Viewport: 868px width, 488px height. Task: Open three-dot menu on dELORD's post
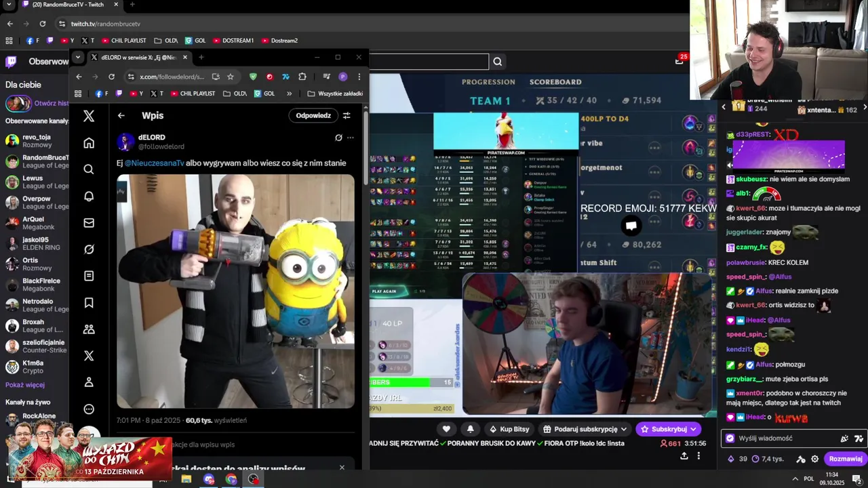tap(351, 138)
